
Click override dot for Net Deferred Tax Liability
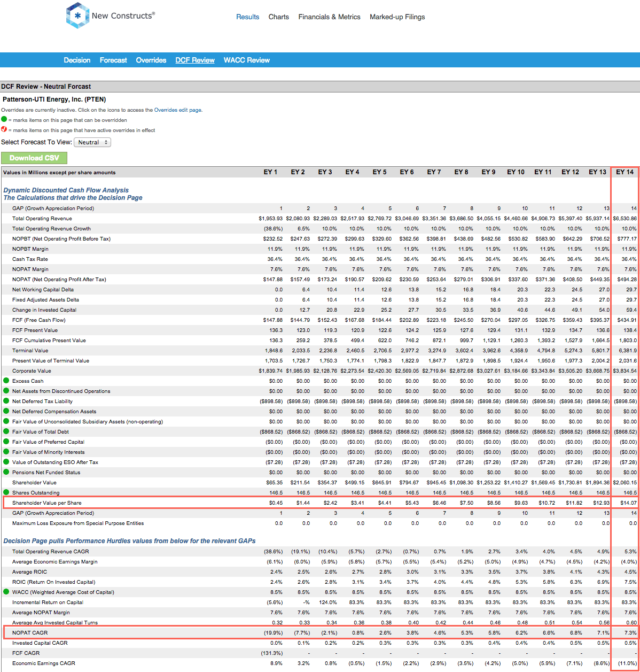(6, 401)
